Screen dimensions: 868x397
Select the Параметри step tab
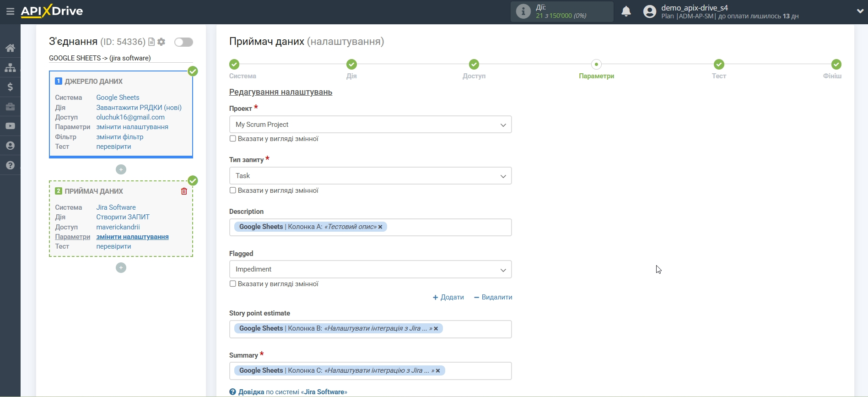(596, 76)
